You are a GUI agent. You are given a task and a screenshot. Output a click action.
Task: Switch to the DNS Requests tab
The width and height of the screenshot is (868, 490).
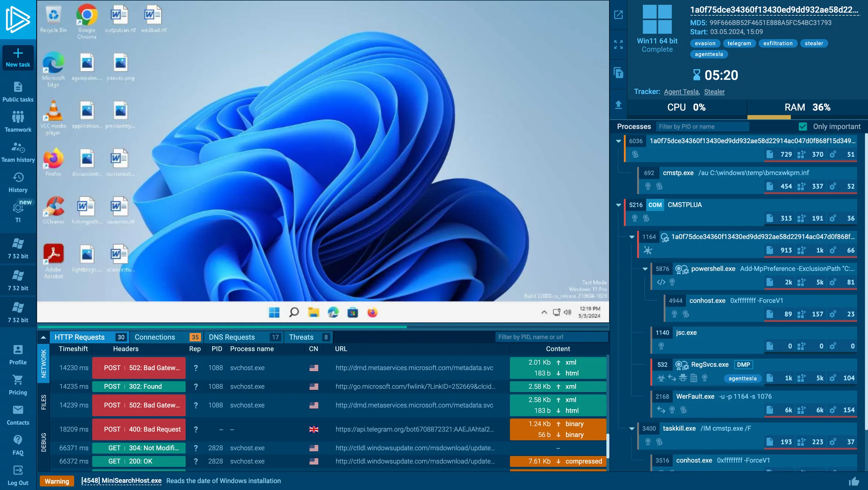pos(232,337)
